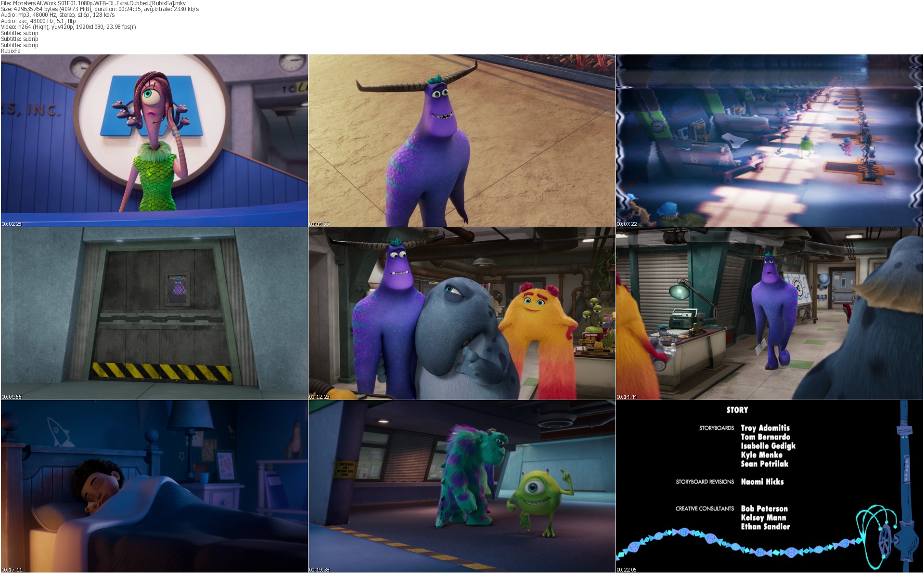Click the first Subtitle: subrip line
Screen dimensions: 924x573
pos(20,33)
